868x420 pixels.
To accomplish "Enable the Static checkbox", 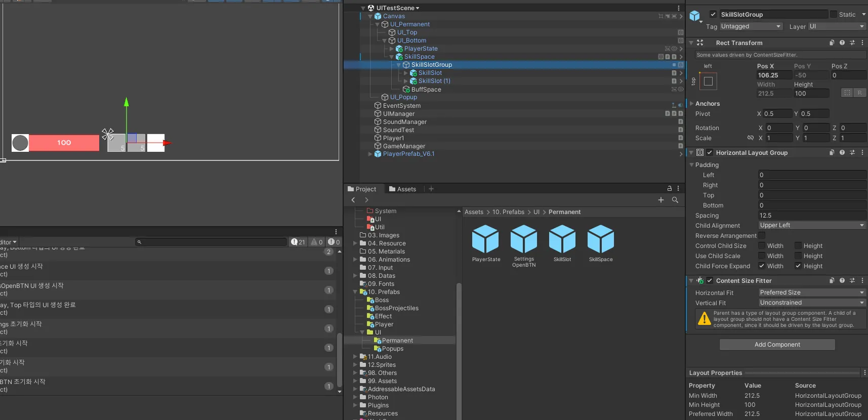I will point(833,15).
